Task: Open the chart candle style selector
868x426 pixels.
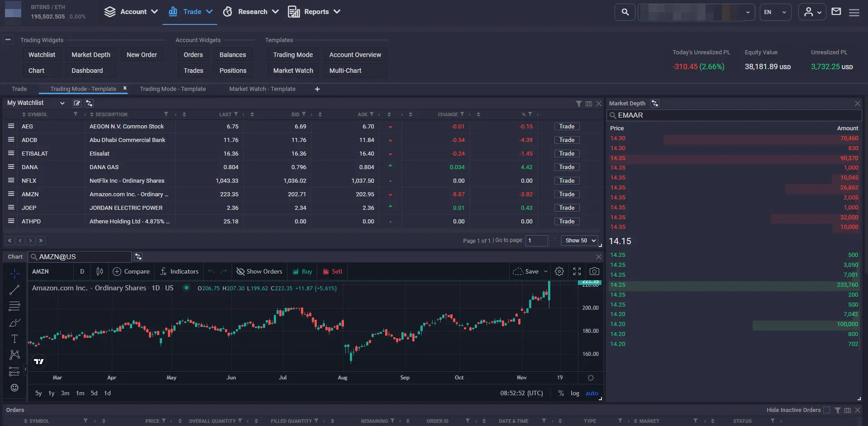Action: 100,271
